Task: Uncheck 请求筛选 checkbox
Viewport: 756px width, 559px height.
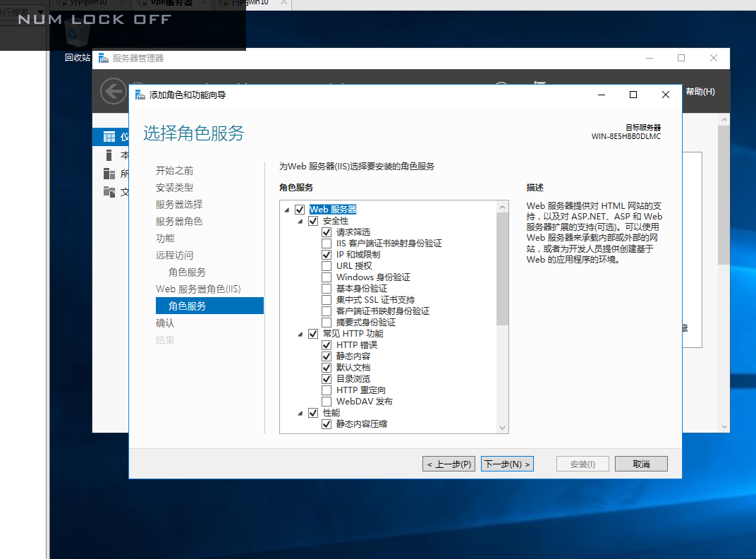Action: [x=327, y=232]
